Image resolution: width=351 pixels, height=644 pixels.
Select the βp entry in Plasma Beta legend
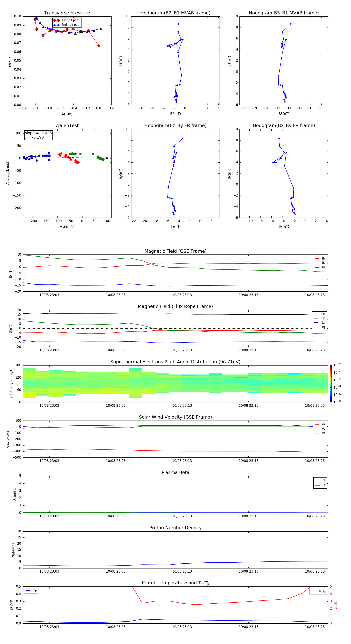(x=320, y=480)
